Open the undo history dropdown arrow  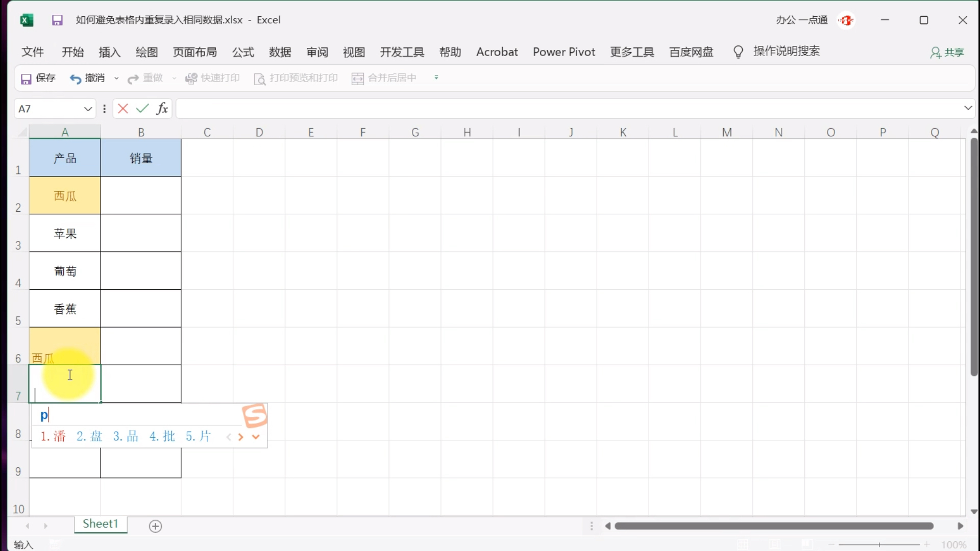[116, 79]
